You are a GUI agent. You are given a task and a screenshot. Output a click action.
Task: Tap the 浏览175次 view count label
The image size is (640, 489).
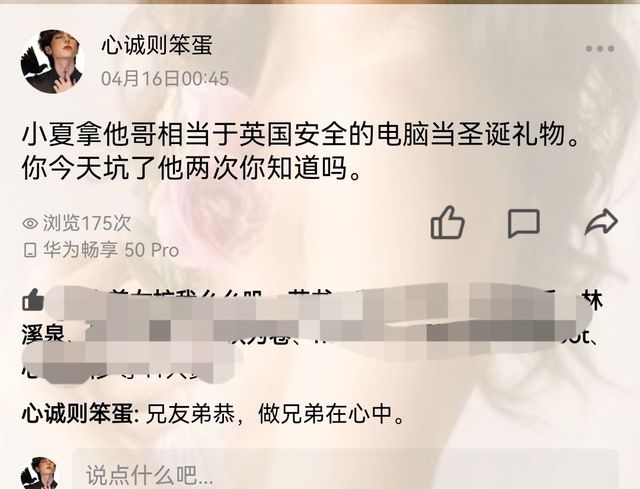tap(87, 223)
